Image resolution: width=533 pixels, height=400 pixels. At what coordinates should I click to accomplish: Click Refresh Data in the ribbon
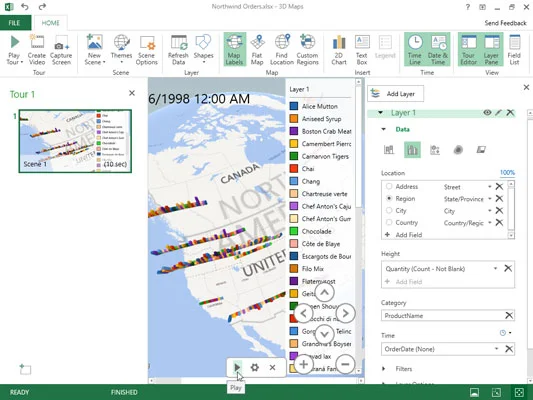(x=178, y=50)
